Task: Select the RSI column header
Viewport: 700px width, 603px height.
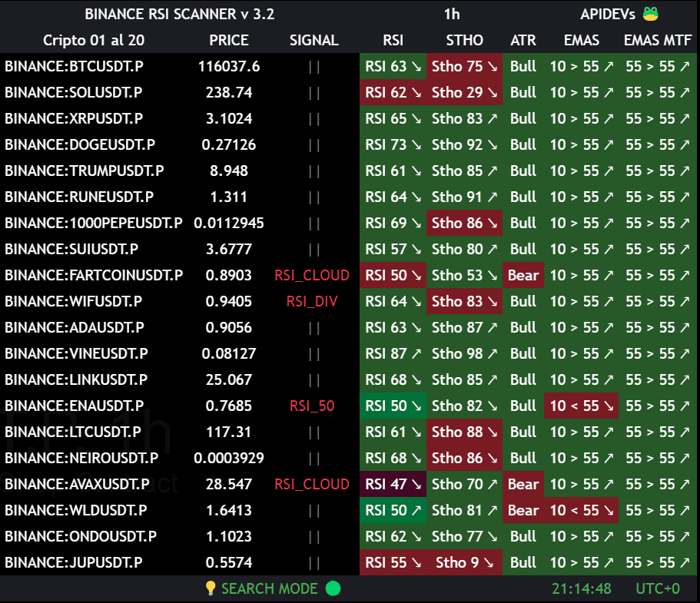Action: (x=393, y=40)
